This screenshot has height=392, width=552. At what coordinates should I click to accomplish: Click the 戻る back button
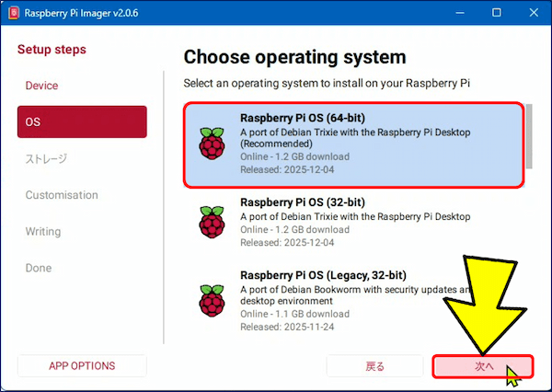pos(375,366)
